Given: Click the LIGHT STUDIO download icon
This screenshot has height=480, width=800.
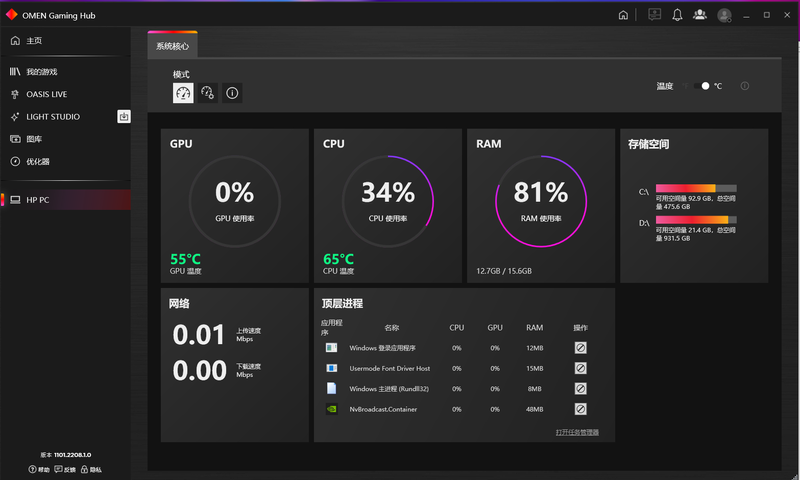Looking at the screenshot, I should click(124, 117).
